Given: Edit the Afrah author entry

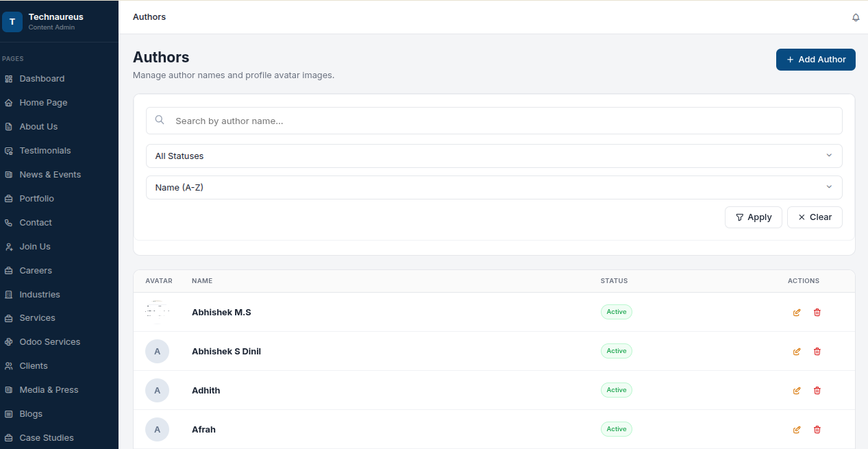Looking at the screenshot, I should coord(797,430).
